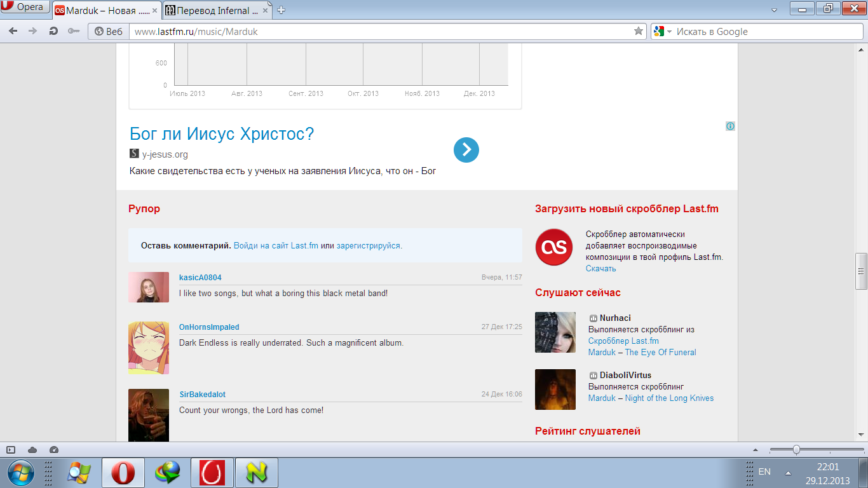Screen dimensions: 868x488
Task: Click the red horseshoe taskbar app icon
Action: [x=212, y=472]
